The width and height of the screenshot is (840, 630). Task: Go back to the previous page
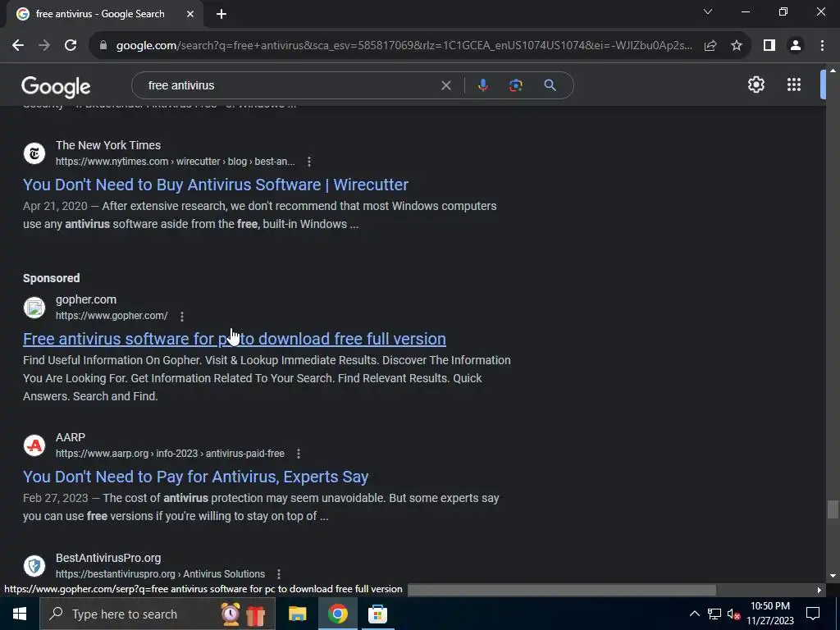point(18,46)
